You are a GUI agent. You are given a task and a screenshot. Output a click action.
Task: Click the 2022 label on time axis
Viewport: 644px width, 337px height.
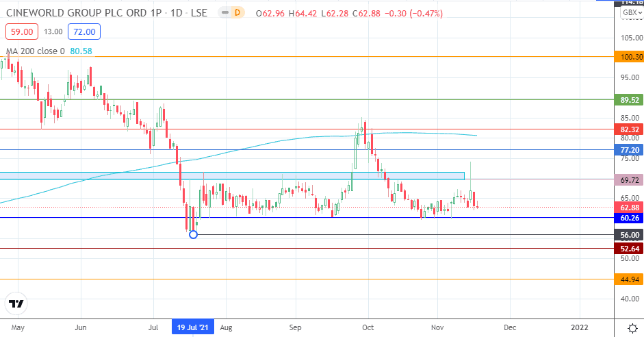[580, 327]
